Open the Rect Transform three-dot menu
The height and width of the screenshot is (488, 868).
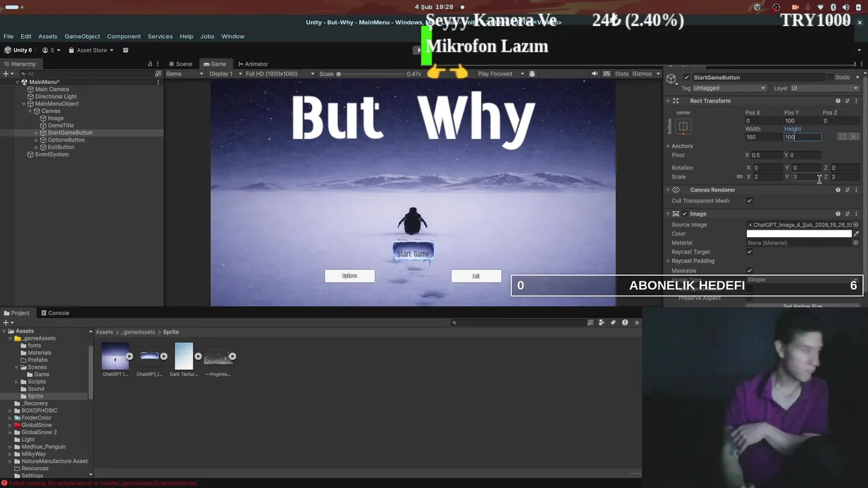(x=856, y=101)
